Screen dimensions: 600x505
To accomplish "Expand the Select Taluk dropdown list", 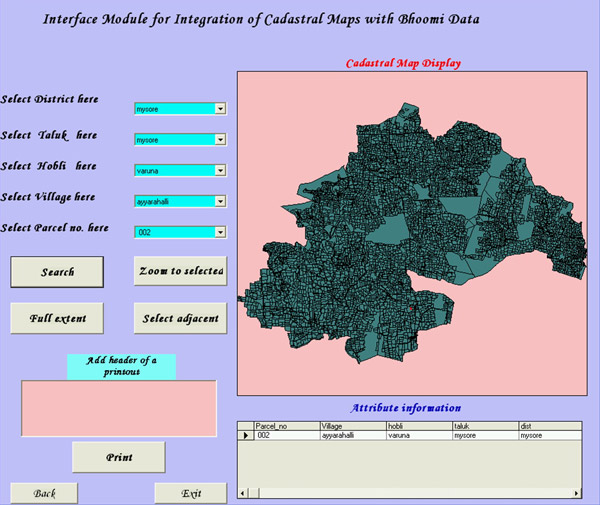I will [220, 139].
